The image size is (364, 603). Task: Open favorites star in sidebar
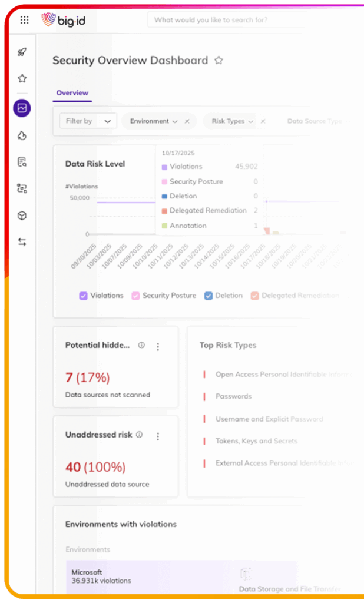22,78
